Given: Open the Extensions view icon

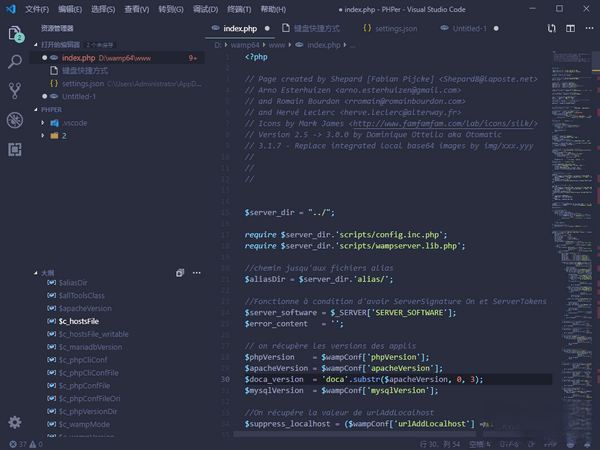Looking at the screenshot, I should coord(15,149).
